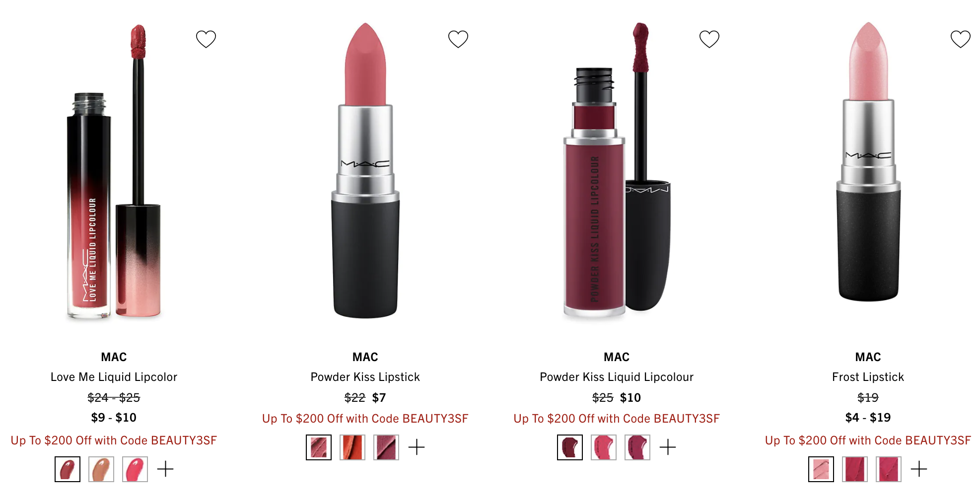The height and width of the screenshot is (499, 980).
Task: Open Powder Kiss Liquid Lipcolour product name
Action: click(x=617, y=377)
